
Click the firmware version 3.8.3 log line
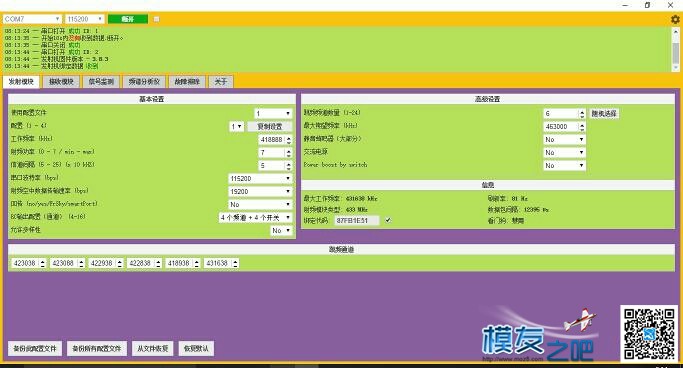(x=57, y=59)
